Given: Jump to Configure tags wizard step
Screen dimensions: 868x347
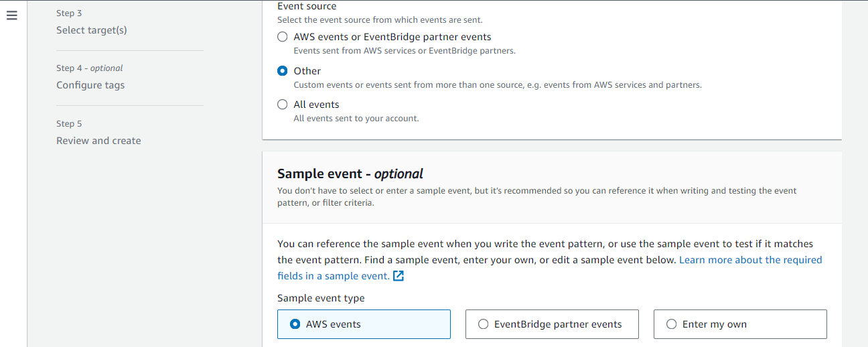Looking at the screenshot, I should coord(90,85).
